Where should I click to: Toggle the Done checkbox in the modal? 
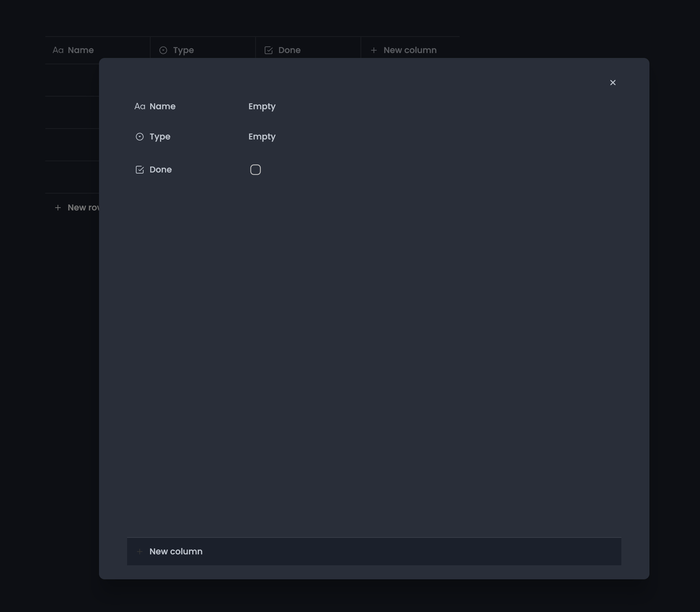tap(255, 169)
